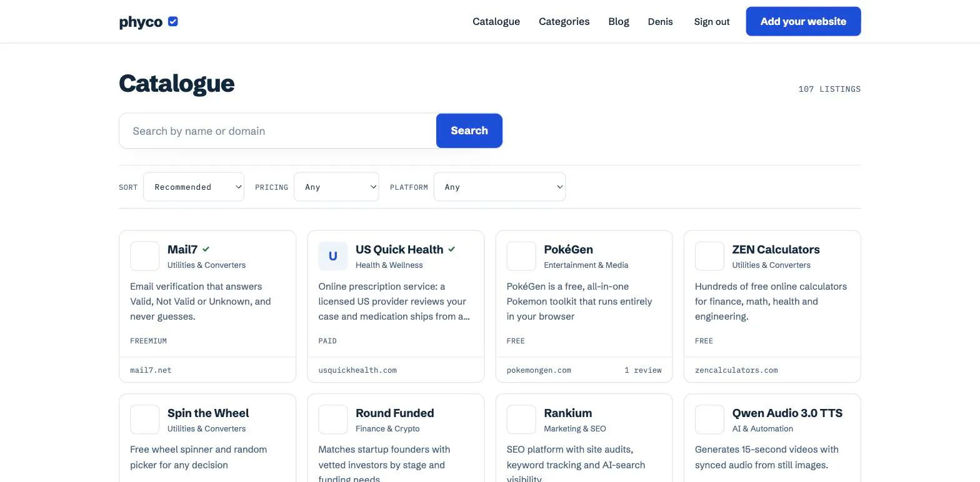
Task: Click the verified checkmark beside US Quick Health
Action: click(452, 249)
